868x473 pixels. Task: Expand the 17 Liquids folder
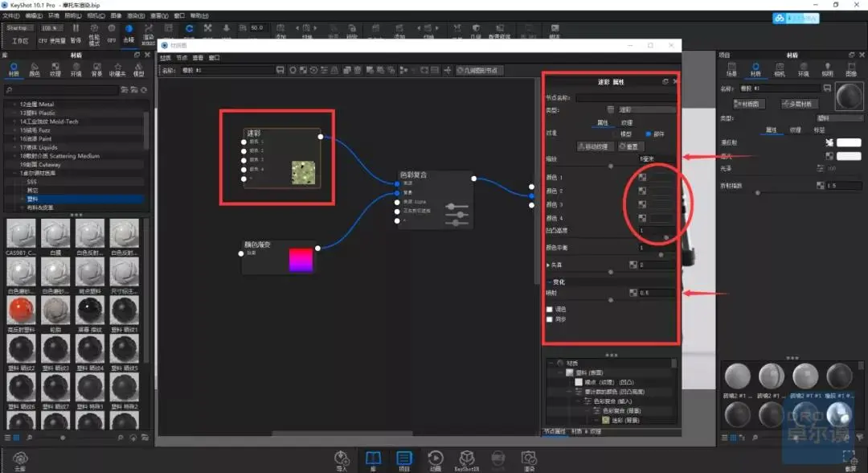tap(15, 147)
